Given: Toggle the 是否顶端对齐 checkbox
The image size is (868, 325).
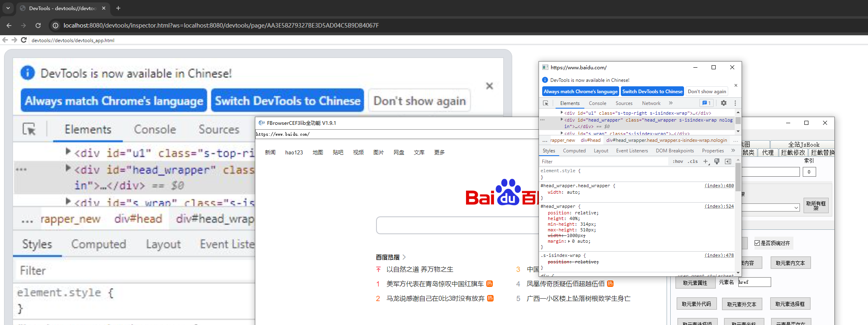Looking at the screenshot, I should tap(757, 243).
